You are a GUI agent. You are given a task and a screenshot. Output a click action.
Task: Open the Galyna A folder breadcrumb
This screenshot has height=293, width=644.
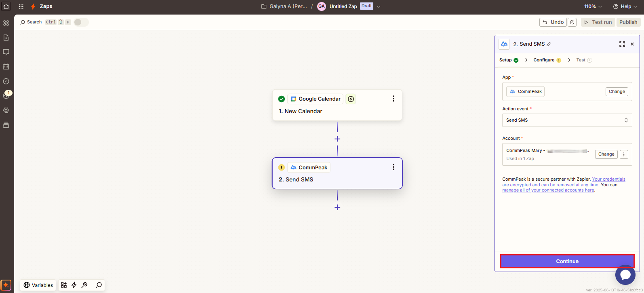284,6
